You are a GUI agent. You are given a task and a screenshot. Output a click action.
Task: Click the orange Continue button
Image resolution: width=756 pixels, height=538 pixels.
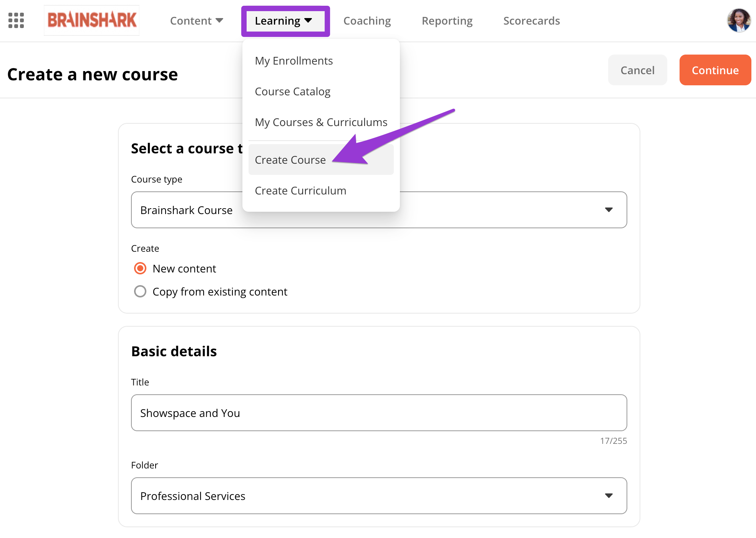click(715, 70)
